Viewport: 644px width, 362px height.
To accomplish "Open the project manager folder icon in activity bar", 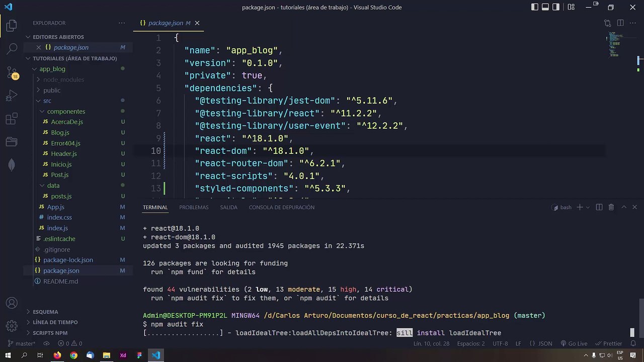I will (12, 142).
